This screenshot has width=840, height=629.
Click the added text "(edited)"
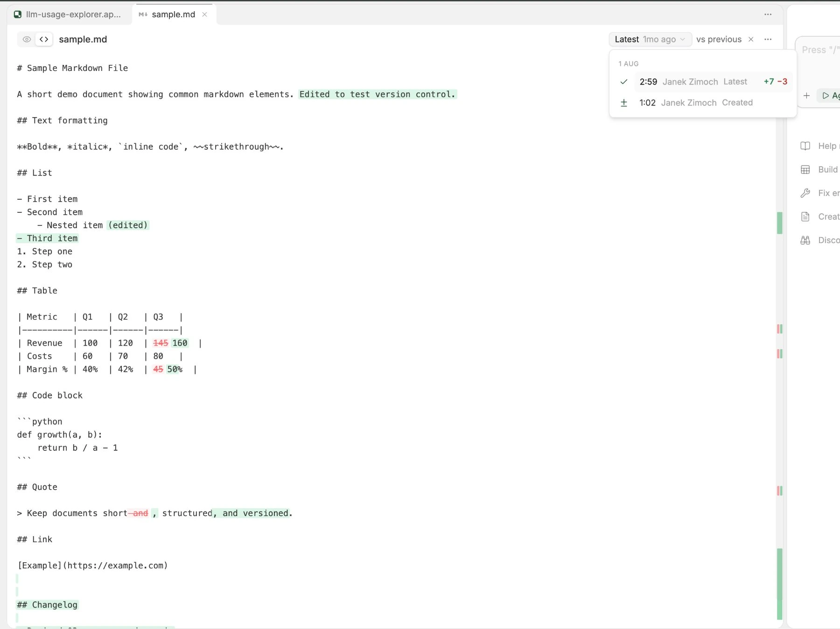(x=128, y=225)
